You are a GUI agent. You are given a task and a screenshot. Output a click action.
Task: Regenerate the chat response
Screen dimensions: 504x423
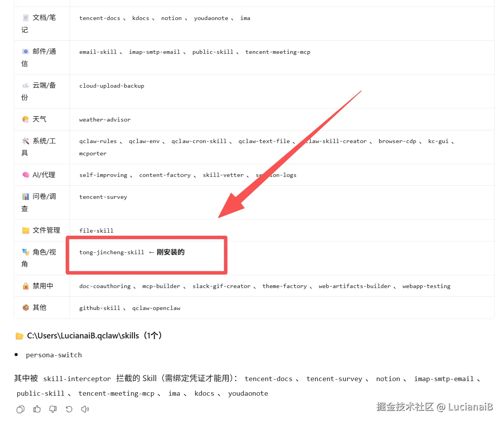point(69,409)
